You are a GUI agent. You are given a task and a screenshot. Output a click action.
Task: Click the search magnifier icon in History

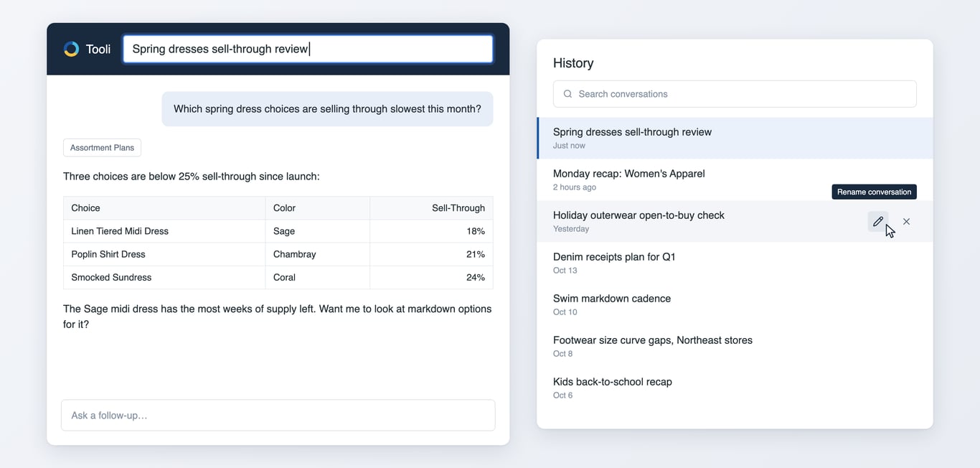tap(568, 94)
